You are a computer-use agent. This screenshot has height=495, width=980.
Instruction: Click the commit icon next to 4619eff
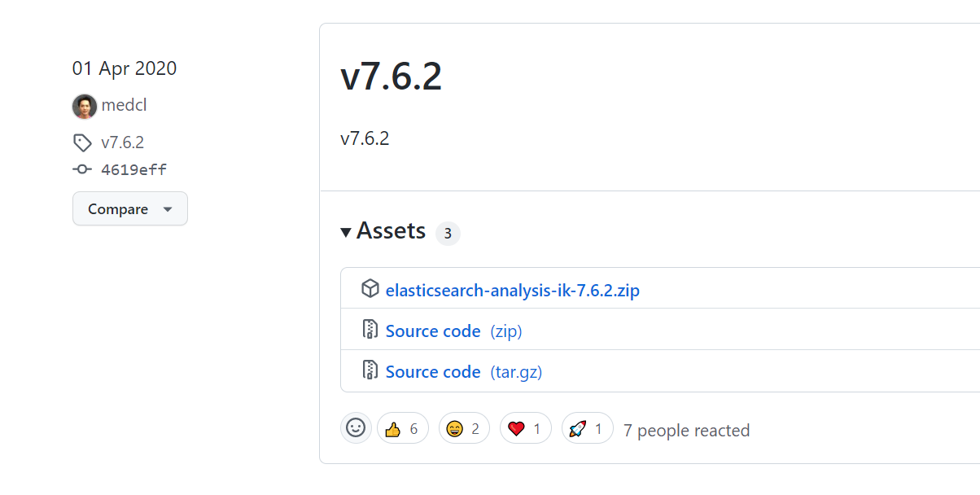pos(82,169)
